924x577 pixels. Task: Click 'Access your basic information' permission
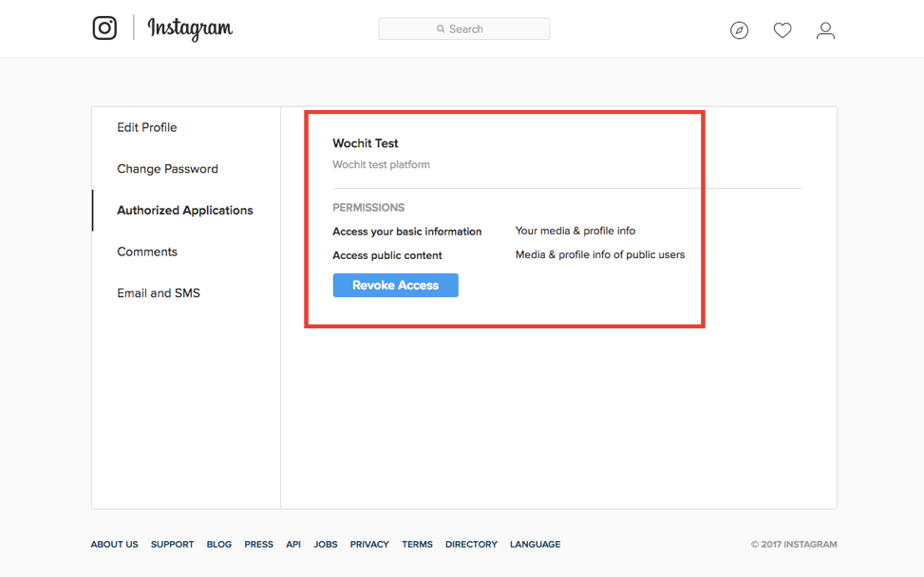tap(407, 232)
